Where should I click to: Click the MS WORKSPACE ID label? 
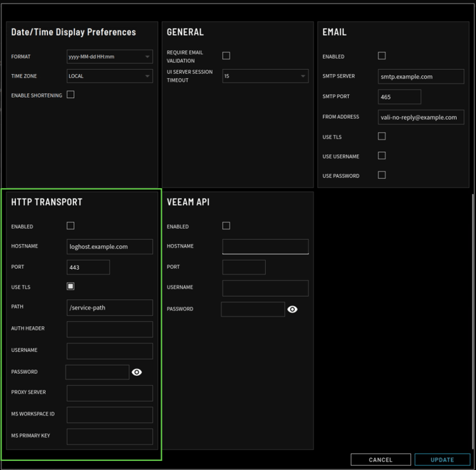[x=33, y=414]
